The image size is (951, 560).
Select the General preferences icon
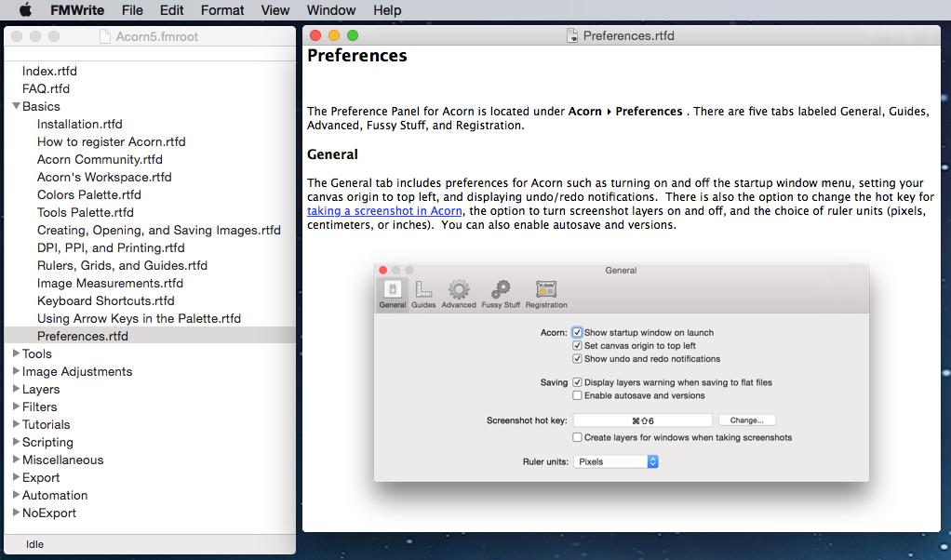click(x=393, y=295)
